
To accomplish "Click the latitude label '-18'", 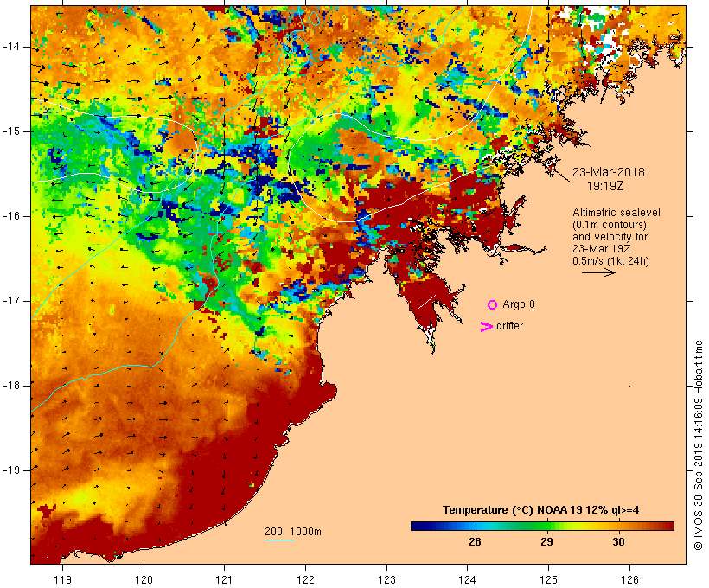I will (x=11, y=386).
